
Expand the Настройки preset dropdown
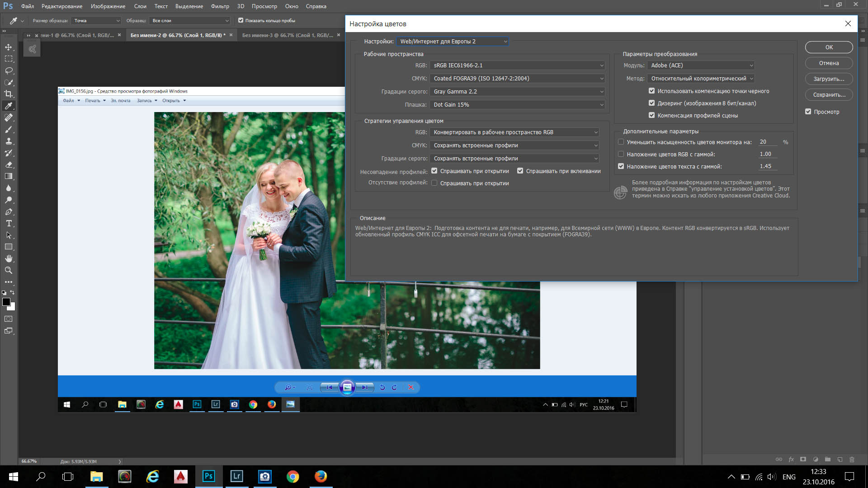(x=453, y=42)
